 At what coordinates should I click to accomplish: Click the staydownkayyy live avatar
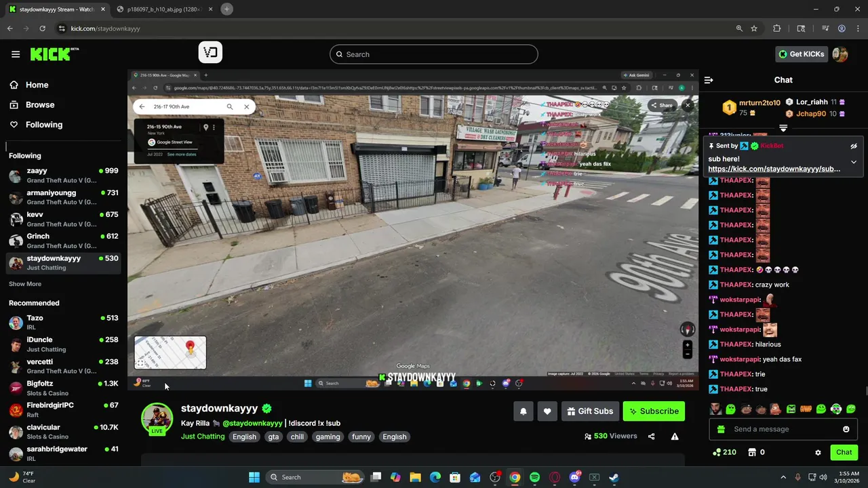[x=157, y=418]
